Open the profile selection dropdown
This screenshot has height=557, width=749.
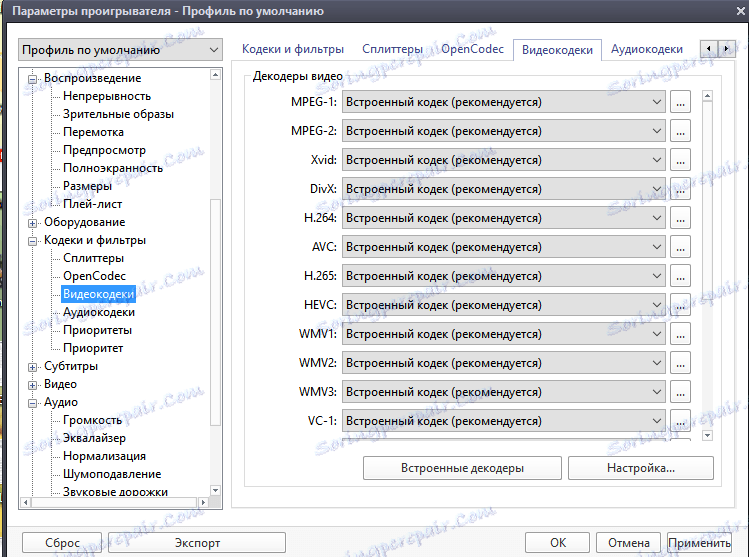tap(120, 50)
